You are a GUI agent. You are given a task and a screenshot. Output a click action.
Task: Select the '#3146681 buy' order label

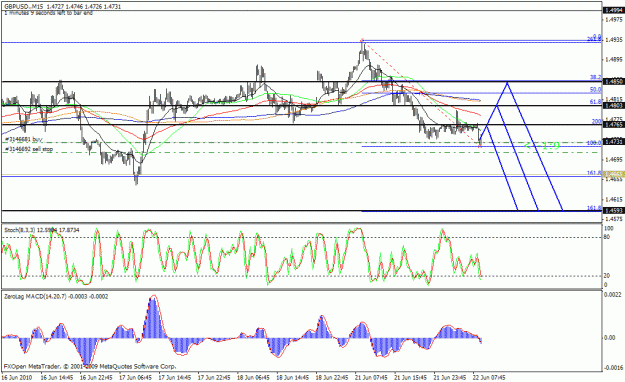click(24, 140)
